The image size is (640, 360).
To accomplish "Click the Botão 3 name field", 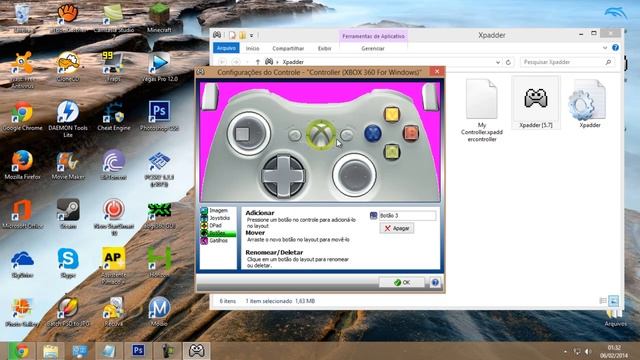I will pos(407,216).
